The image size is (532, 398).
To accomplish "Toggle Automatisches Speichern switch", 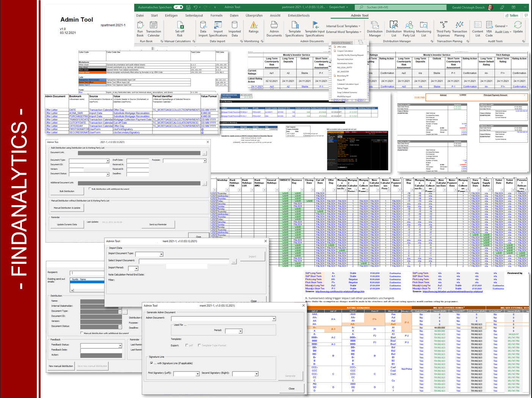I will pos(178,7).
